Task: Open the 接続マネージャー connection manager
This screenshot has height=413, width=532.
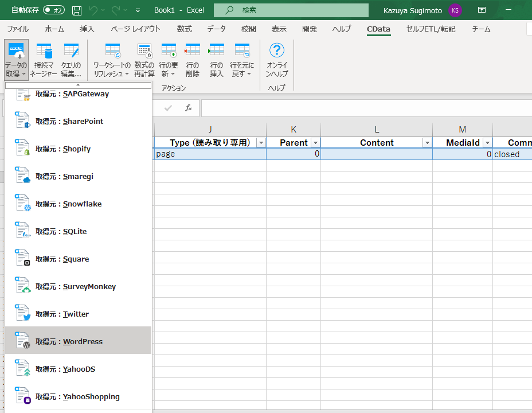Action: (x=44, y=60)
